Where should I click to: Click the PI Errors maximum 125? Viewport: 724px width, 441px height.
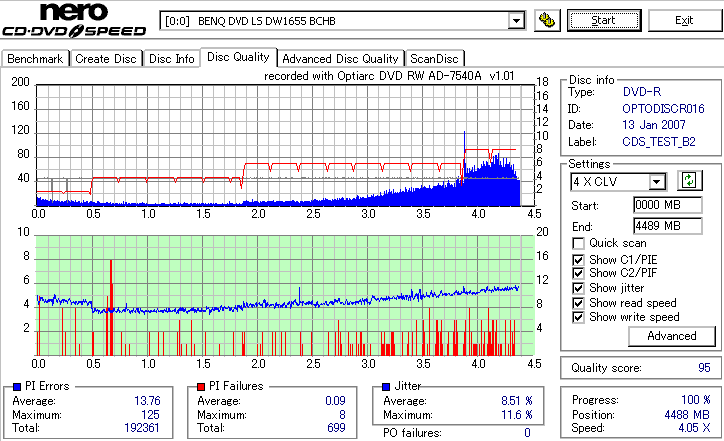pyautogui.click(x=150, y=415)
